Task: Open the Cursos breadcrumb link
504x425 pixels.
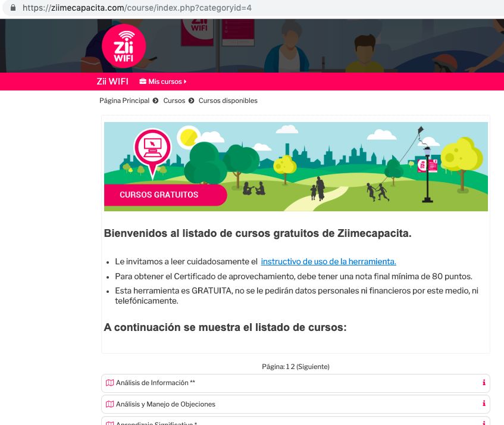Action: (x=174, y=101)
